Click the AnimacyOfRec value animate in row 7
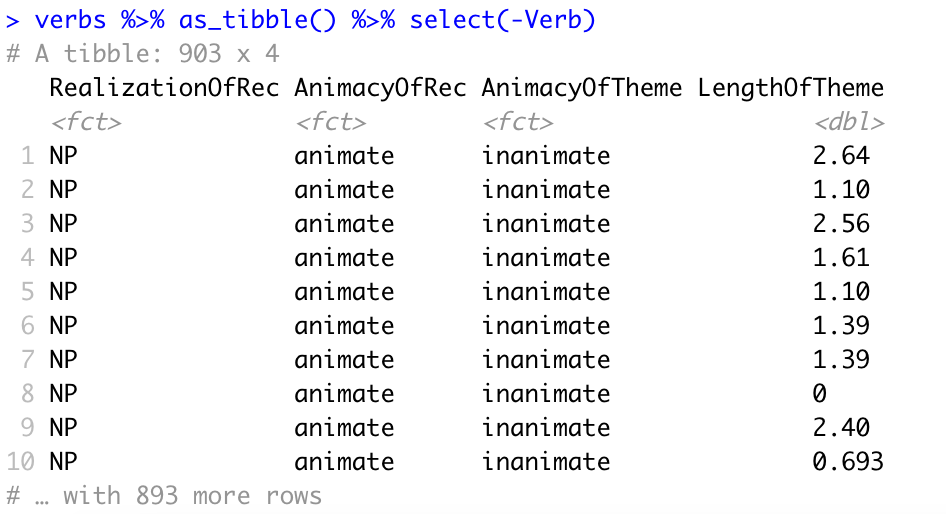 point(344,360)
